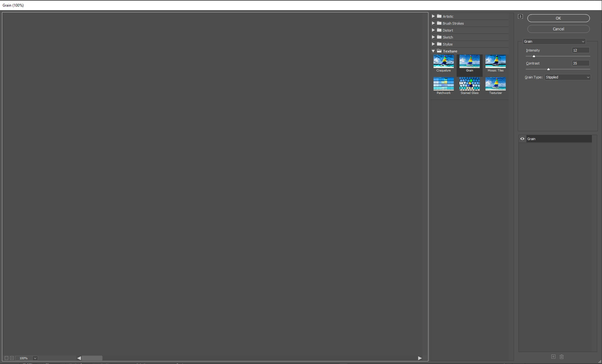Click the 100% zoom value field

click(24, 358)
